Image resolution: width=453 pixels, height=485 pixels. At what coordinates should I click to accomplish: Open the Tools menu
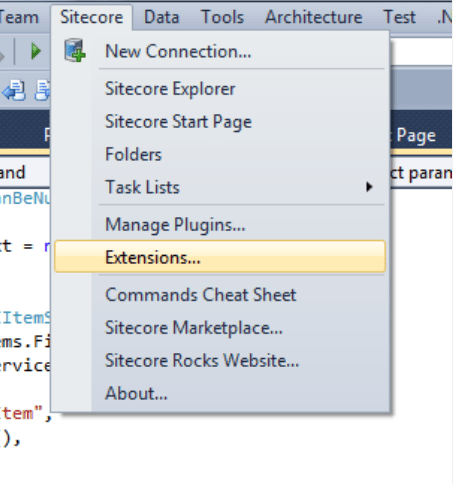click(222, 17)
